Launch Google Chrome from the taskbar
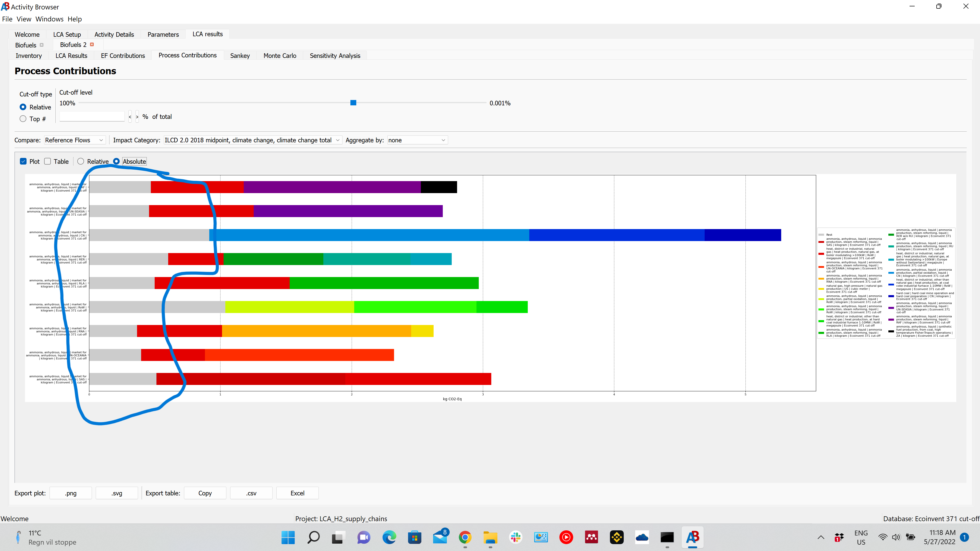980x551 pixels. (465, 537)
